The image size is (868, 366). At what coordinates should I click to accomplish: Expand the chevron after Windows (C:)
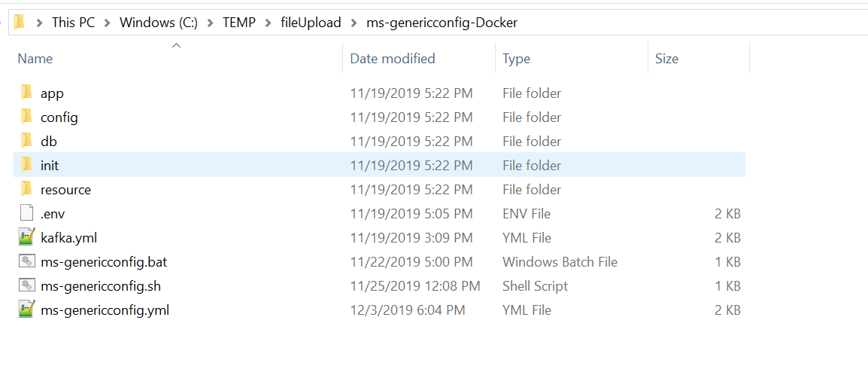pyautogui.click(x=210, y=23)
